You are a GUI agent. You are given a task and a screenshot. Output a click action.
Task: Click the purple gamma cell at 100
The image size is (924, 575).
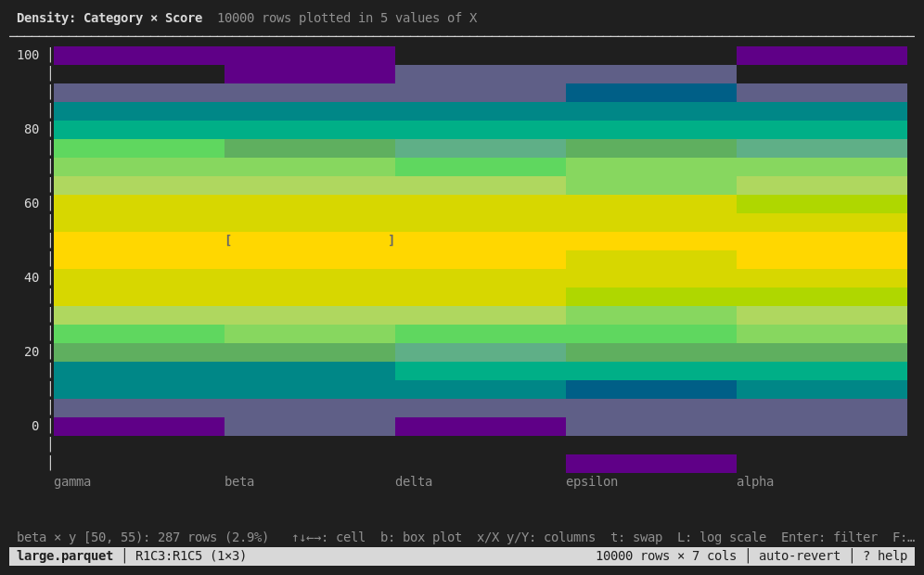pos(139,56)
